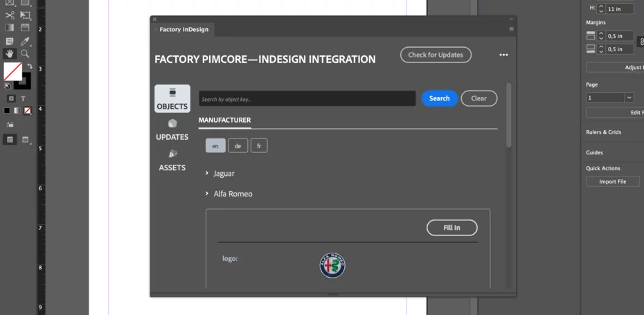Collapse the panel with double-arrow icon
The image size is (644, 315).
511,19
